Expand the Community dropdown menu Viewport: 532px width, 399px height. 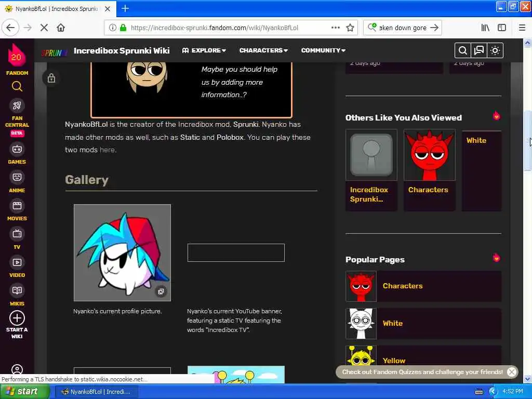click(x=323, y=50)
